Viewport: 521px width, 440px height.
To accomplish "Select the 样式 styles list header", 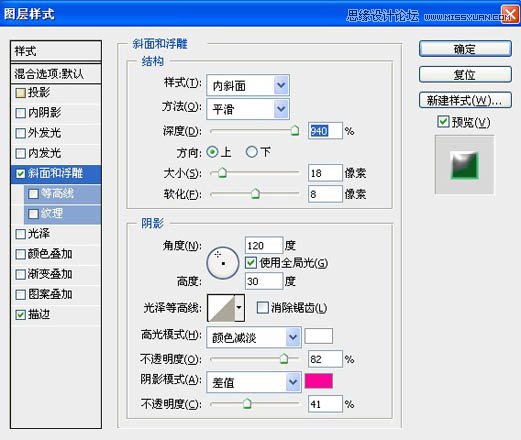I will click(x=56, y=51).
